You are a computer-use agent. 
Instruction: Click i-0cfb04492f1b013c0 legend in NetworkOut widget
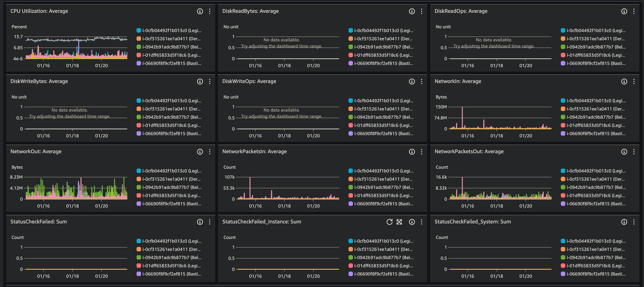169,171
